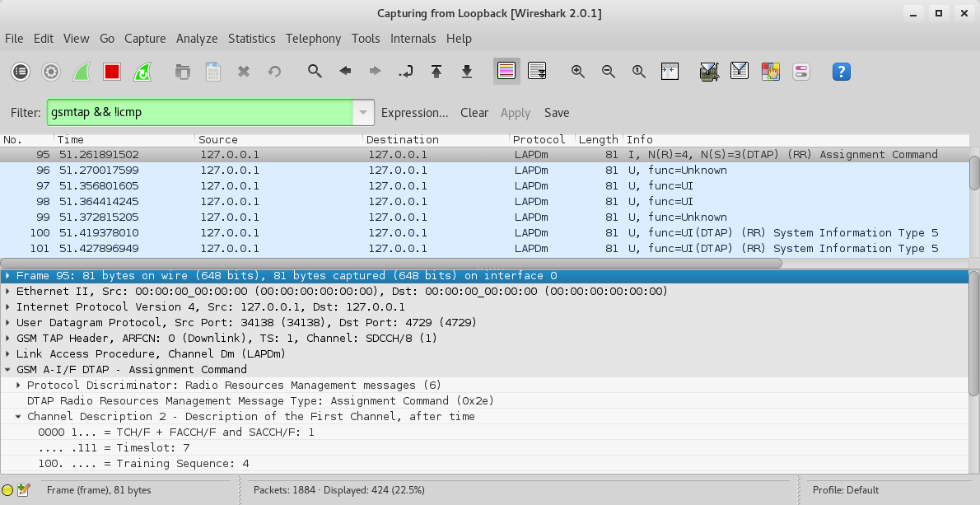
Task: Collapse GSM A-I/F DTAP Assignment Command
Action: coord(7,369)
